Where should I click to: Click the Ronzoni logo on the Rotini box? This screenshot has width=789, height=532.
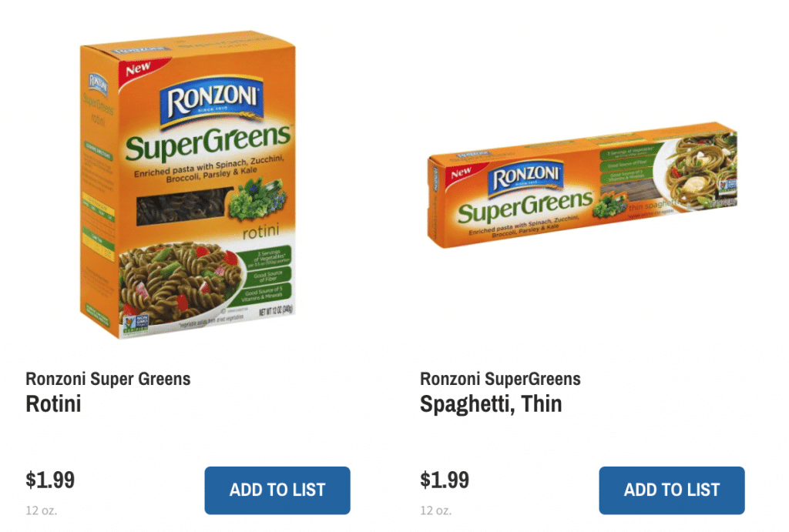[x=212, y=101]
